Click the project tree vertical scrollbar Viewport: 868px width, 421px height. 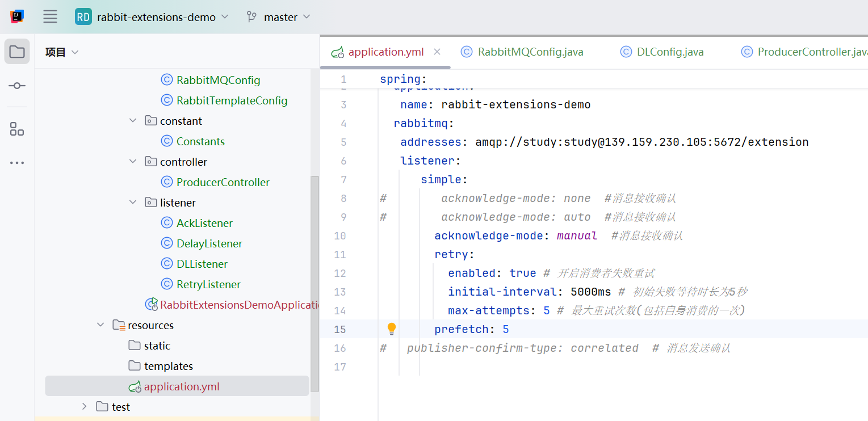tap(315, 284)
